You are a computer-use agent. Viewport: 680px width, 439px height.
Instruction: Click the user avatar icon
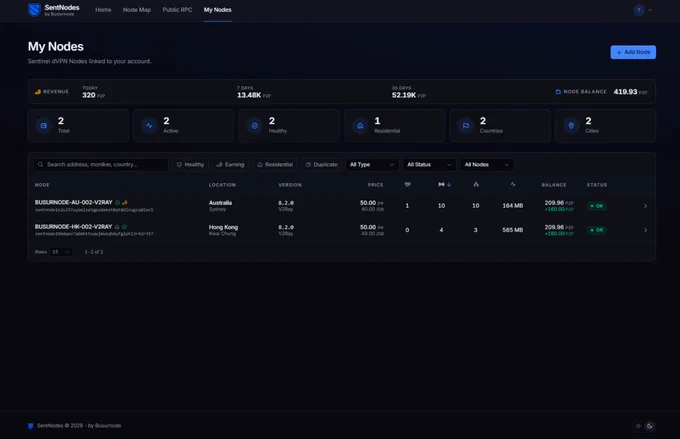click(638, 10)
